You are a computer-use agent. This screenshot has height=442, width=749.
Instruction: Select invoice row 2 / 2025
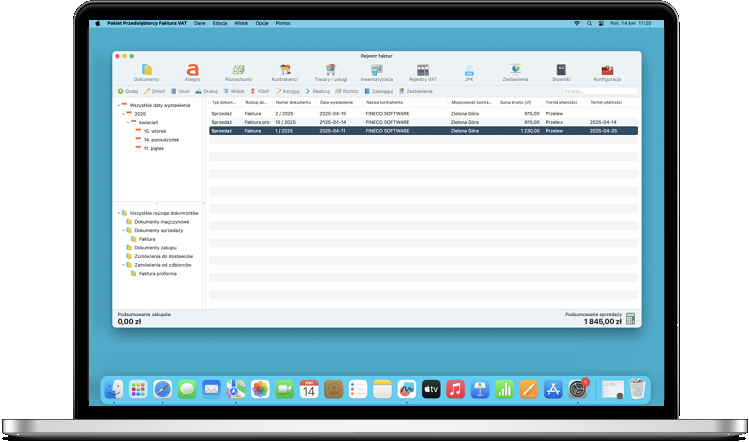[423, 114]
